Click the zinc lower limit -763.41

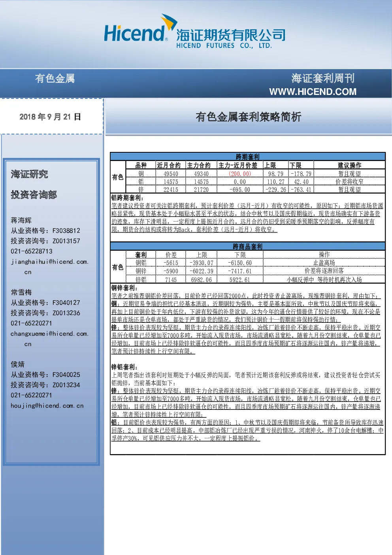pyautogui.click(x=301, y=189)
